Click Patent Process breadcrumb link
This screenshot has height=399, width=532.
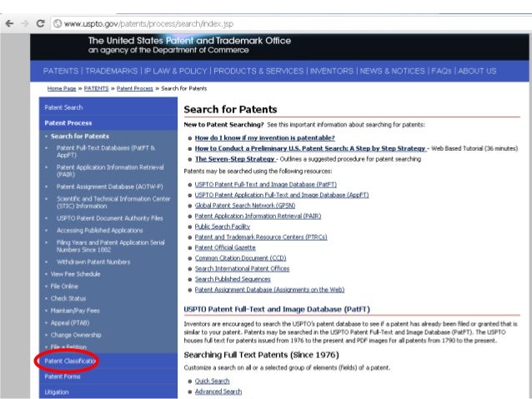click(x=135, y=88)
